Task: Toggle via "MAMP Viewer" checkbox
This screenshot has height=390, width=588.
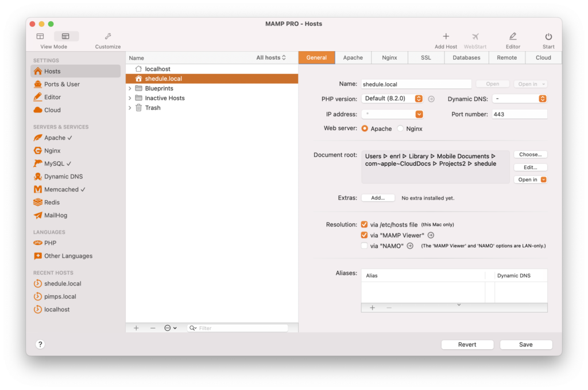Action: 364,235
